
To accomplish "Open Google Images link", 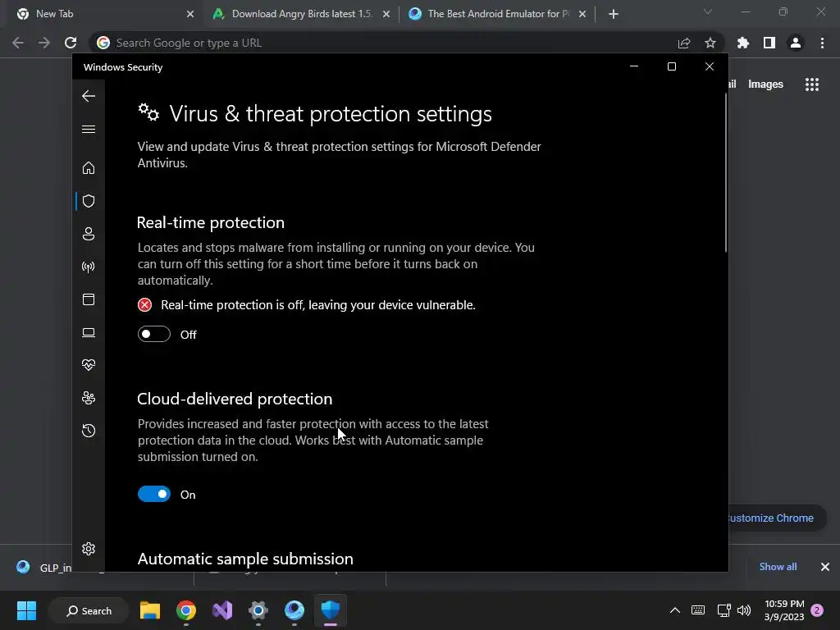I will point(765,84).
